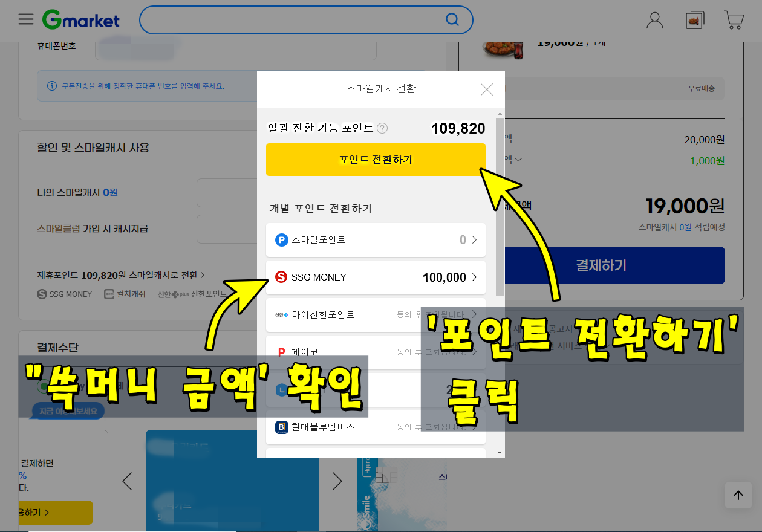762x532 pixels.
Task: Open the shopping cart icon
Action: coord(734,20)
